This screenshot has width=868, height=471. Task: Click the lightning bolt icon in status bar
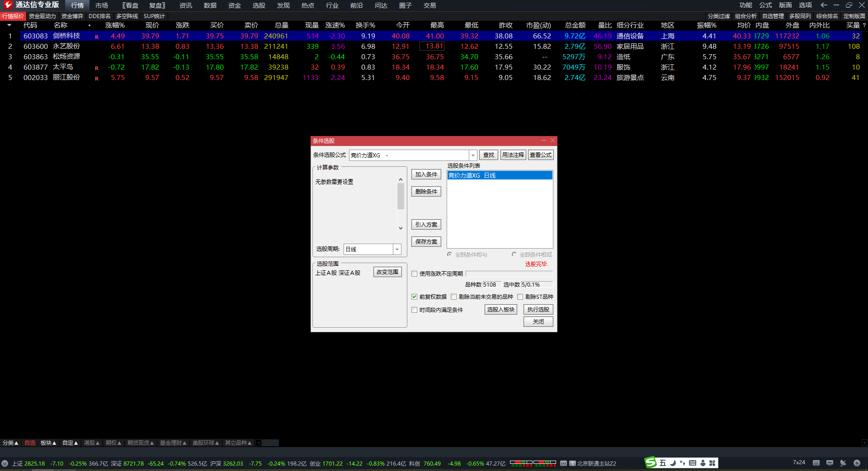857,463
